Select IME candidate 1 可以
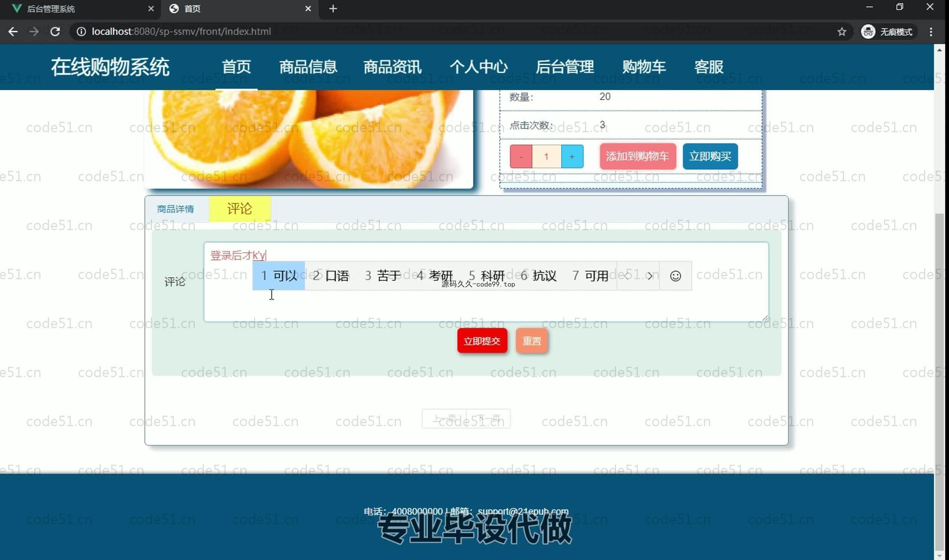The image size is (949, 560). tap(279, 276)
